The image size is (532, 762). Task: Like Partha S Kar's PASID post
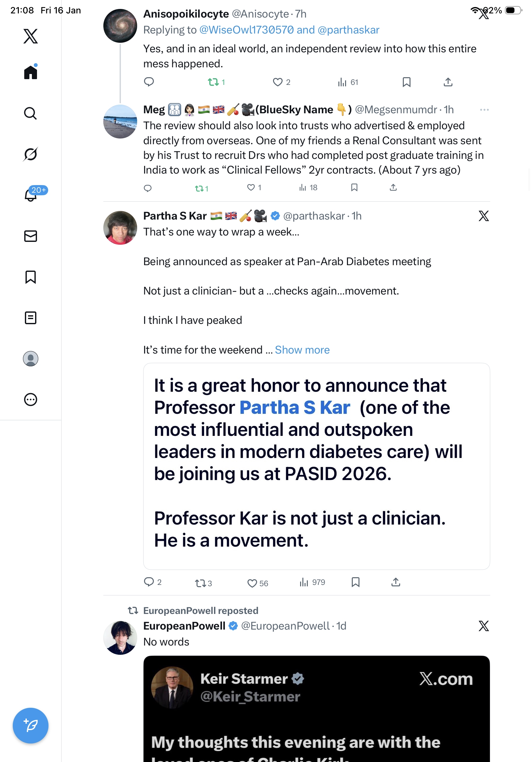(252, 583)
